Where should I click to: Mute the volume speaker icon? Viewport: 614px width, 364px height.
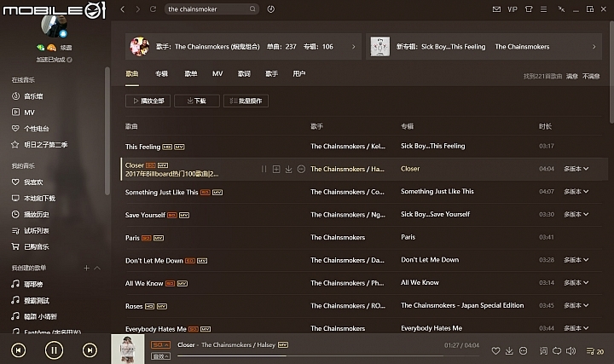[x=571, y=350]
